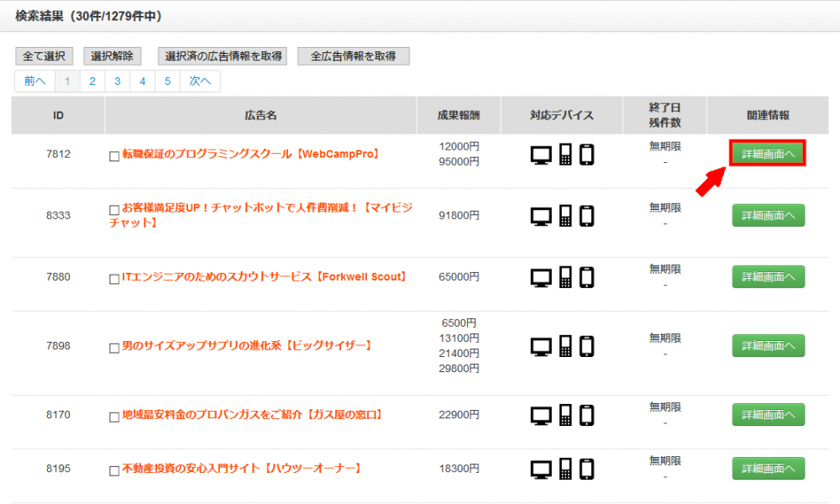Open 詳細画面へ for ad 8333

pos(769,215)
